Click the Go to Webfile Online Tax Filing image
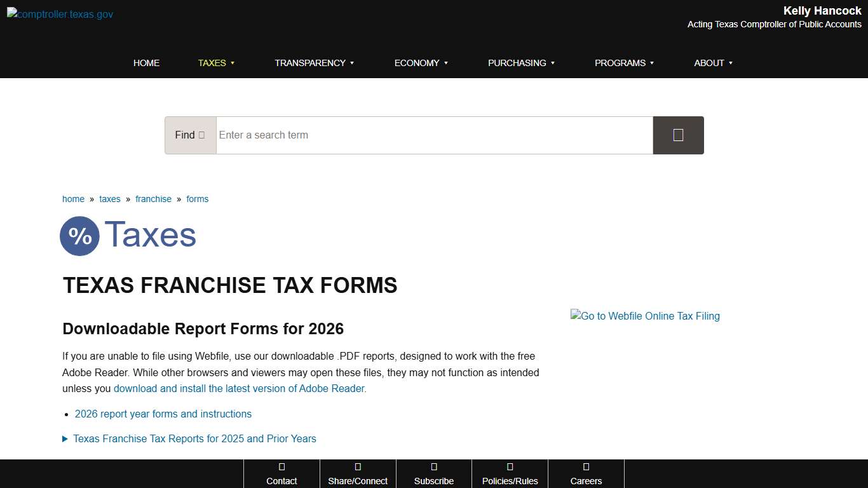The width and height of the screenshot is (868, 488). pos(645,316)
